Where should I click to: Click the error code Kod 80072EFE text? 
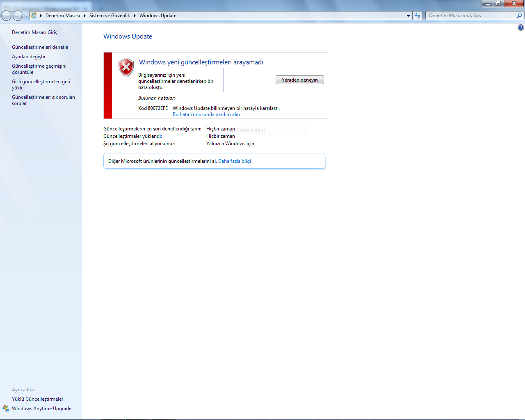153,108
